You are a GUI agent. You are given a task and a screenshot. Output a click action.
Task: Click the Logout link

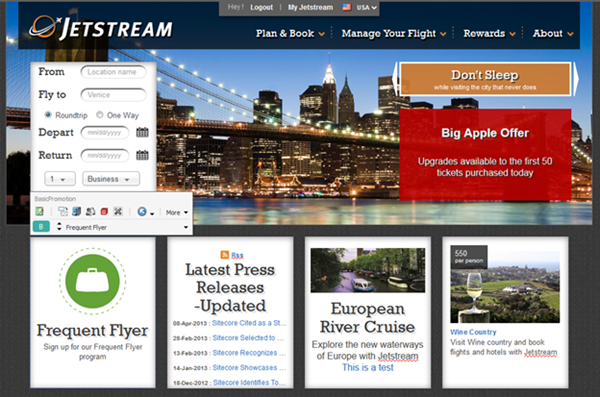pyautogui.click(x=262, y=7)
